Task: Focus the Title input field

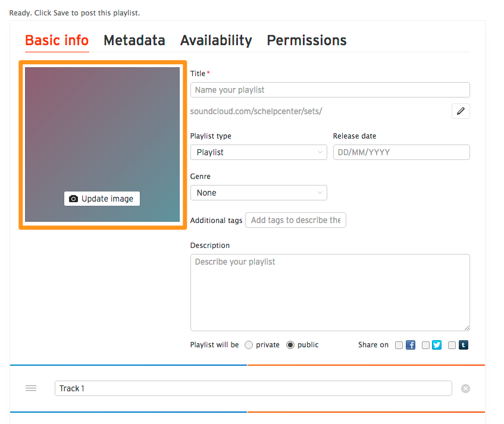Action: (330, 90)
